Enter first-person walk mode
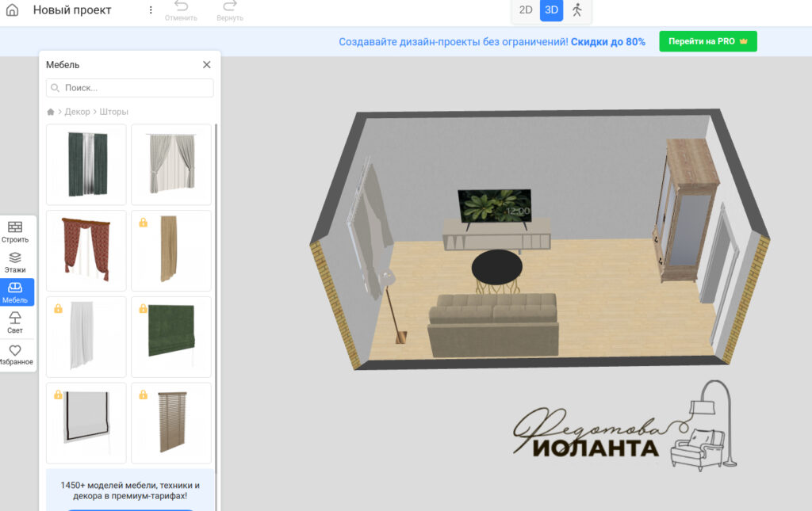Screen dimensions: 812x511 (x=577, y=10)
